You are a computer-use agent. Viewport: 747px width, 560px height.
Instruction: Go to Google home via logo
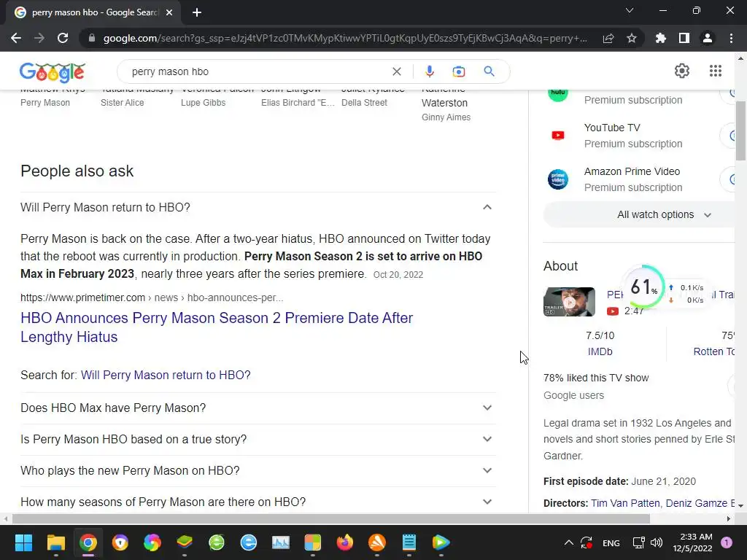tap(53, 72)
